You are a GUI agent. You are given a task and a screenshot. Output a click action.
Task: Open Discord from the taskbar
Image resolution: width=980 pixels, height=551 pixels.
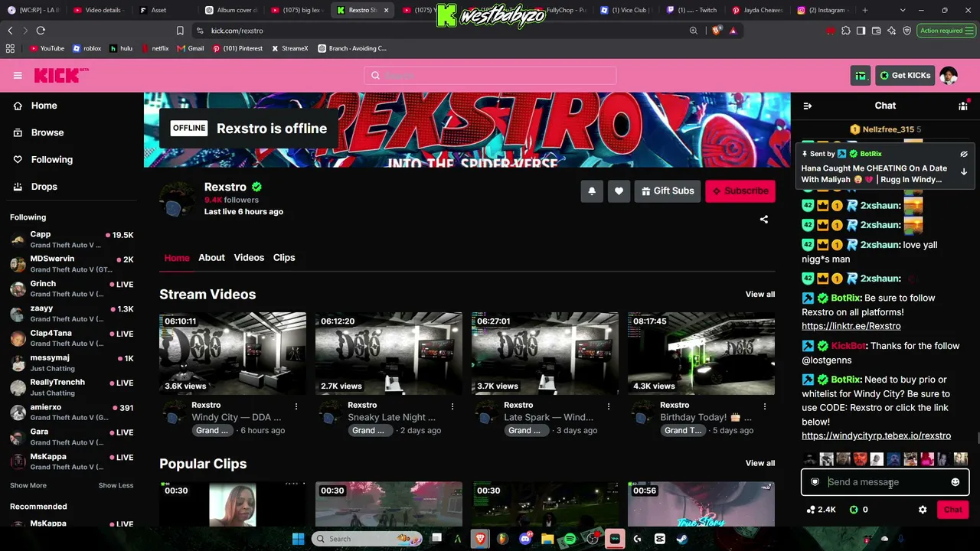(x=524, y=539)
